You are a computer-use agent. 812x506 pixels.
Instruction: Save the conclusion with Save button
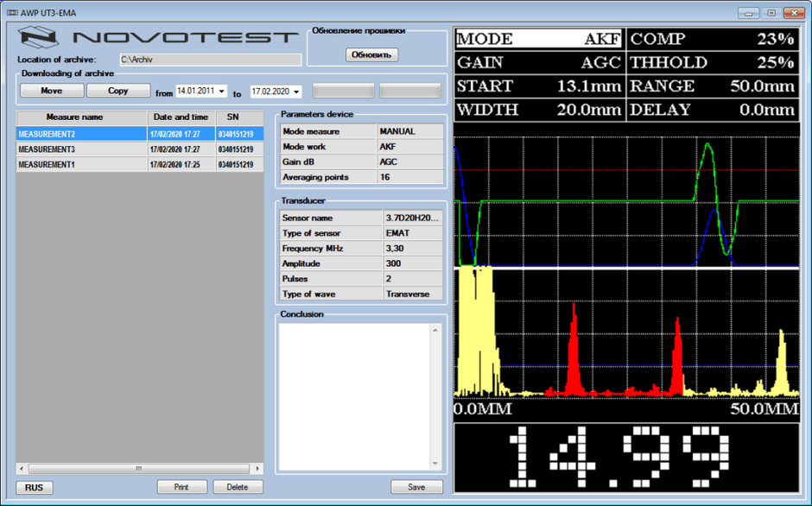tap(416, 487)
